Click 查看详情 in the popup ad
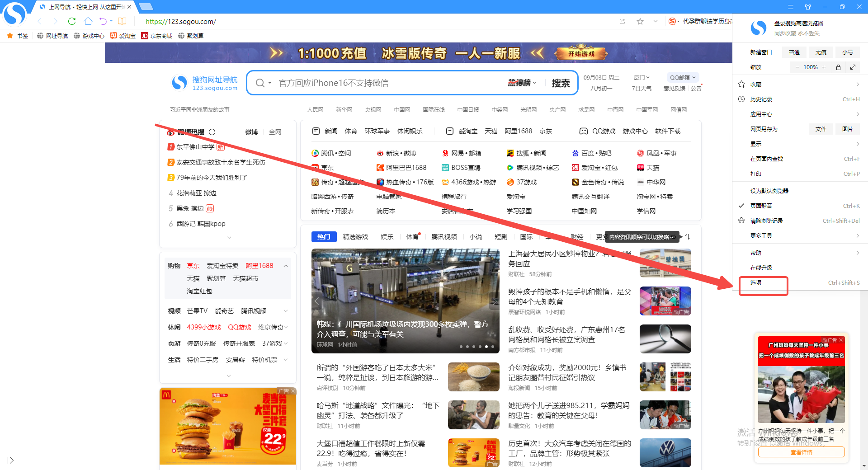This screenshot has height=470, width=868. 801,452
